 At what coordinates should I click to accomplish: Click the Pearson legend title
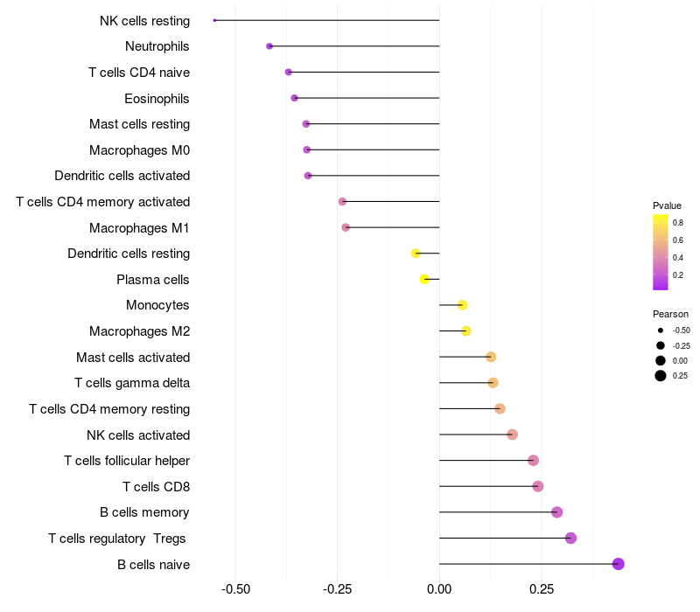coord(670,314)
